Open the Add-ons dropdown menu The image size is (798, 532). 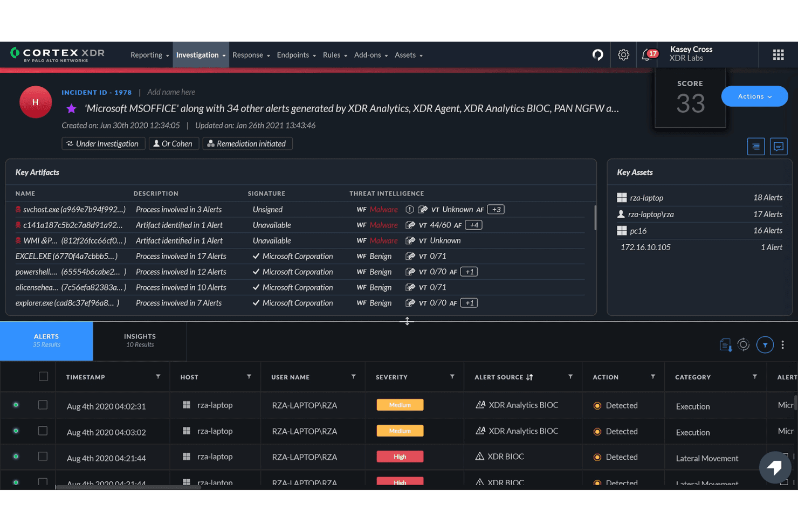click(371, 55)
